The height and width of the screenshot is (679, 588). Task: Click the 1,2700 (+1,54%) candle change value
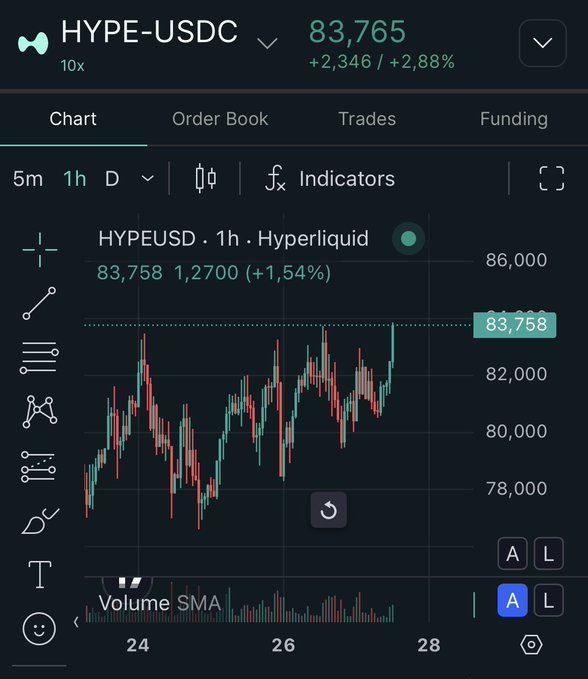pos(252,273)
